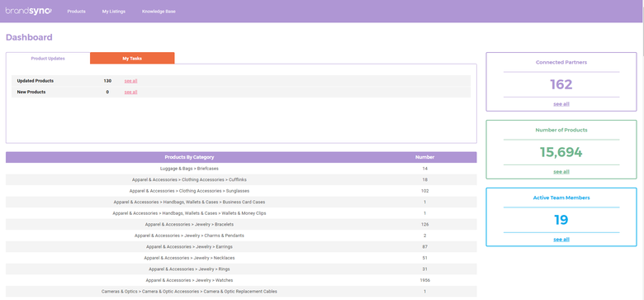Select the Clothing Accessories > Cufflinks row
Screen dimensions: 644x300
point(241,179)
